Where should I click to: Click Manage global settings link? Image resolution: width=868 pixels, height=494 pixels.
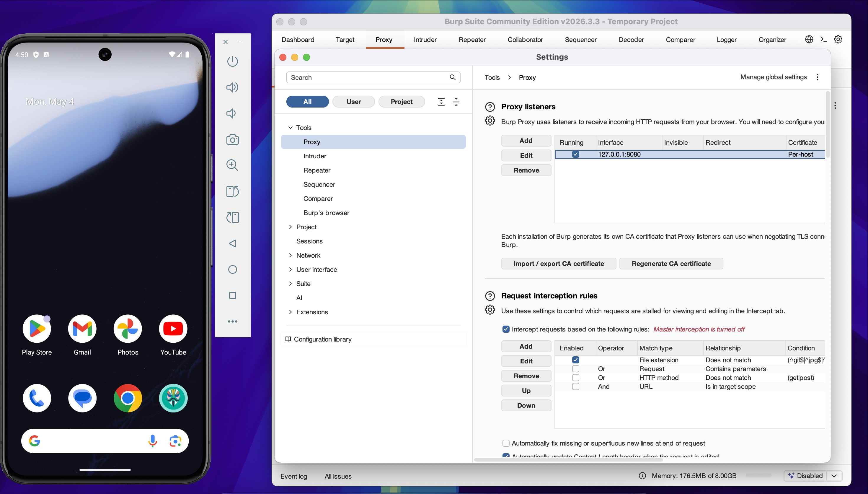click(x=774, y=77)
